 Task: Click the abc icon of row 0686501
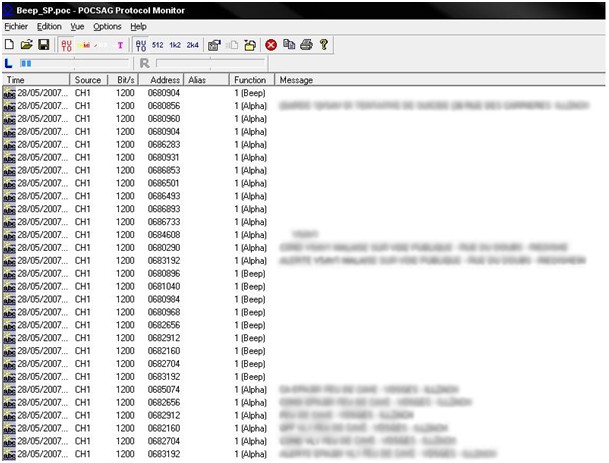pos(9,183)
